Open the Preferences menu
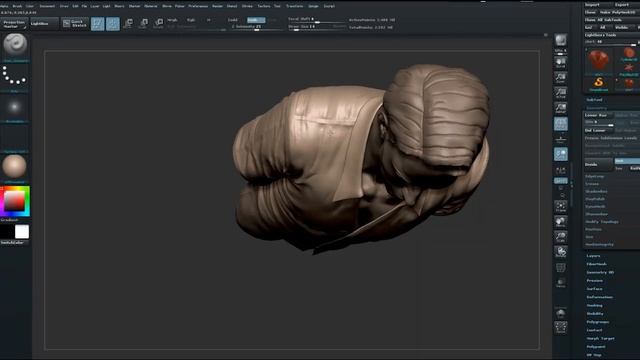 point(198,6)
